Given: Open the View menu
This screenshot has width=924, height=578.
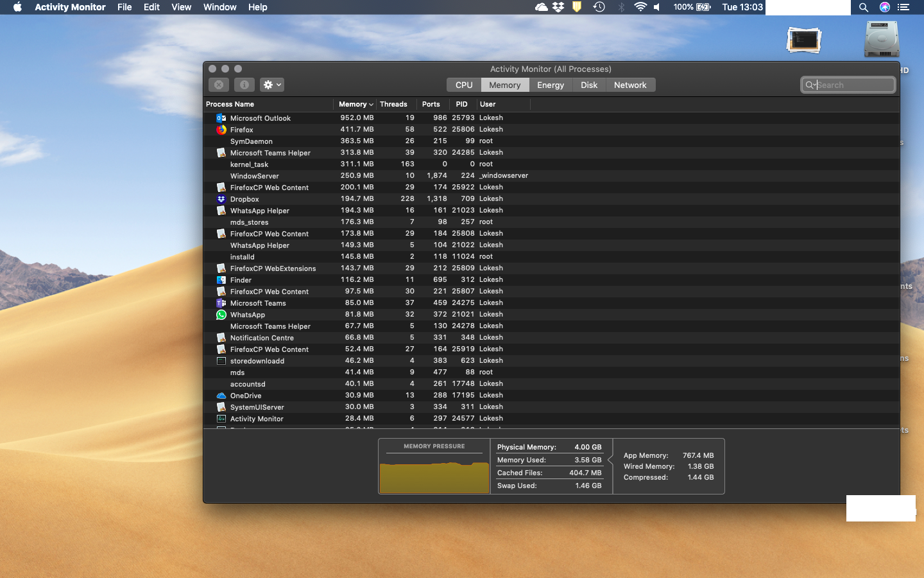Looking at the screenshot, I should click(x=182, y=7).
